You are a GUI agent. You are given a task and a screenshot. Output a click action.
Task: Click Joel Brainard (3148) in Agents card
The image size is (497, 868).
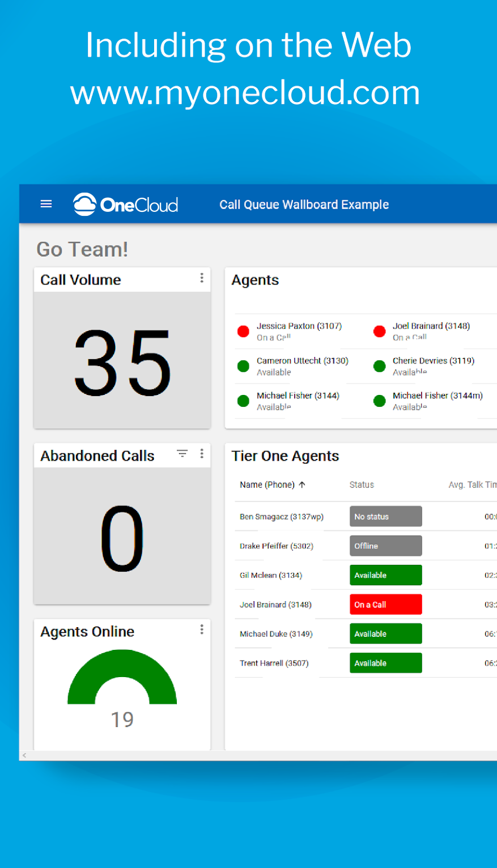tap(431, 326)
